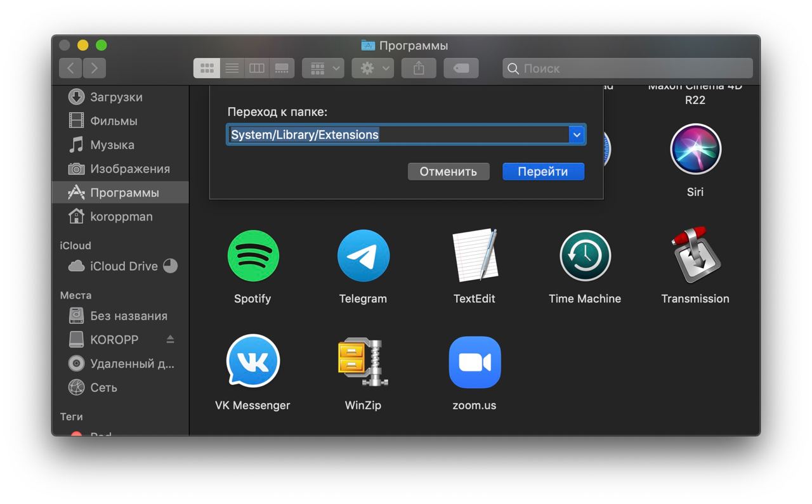The image size is (812, 504).
Task: Select the Siri app icon
Action: (695, 149)
